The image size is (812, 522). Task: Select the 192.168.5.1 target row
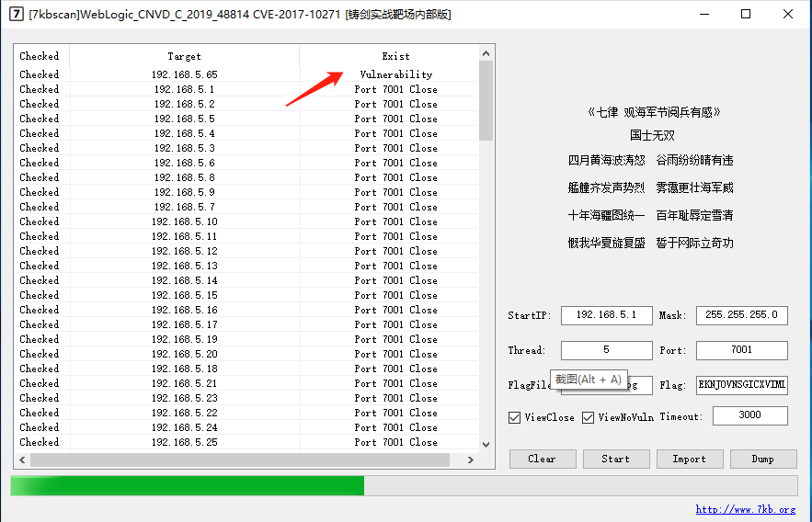click(x=246, y=89)
